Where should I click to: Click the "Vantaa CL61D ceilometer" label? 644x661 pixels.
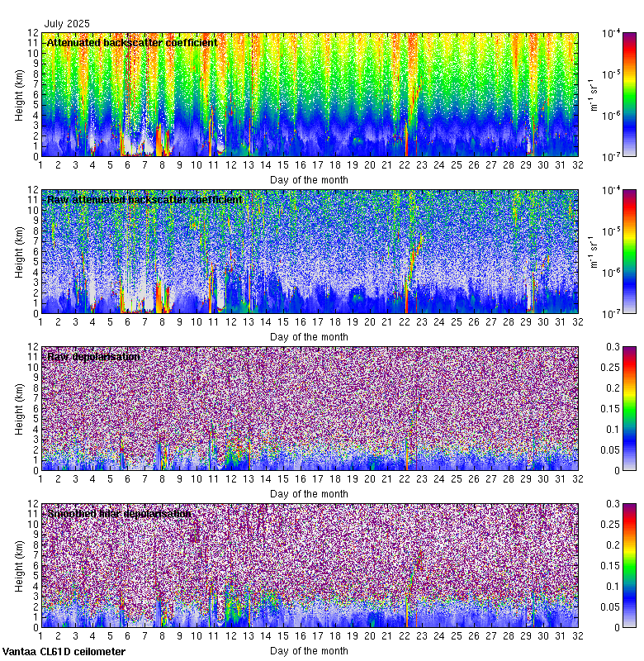click(x=64, y=652)
